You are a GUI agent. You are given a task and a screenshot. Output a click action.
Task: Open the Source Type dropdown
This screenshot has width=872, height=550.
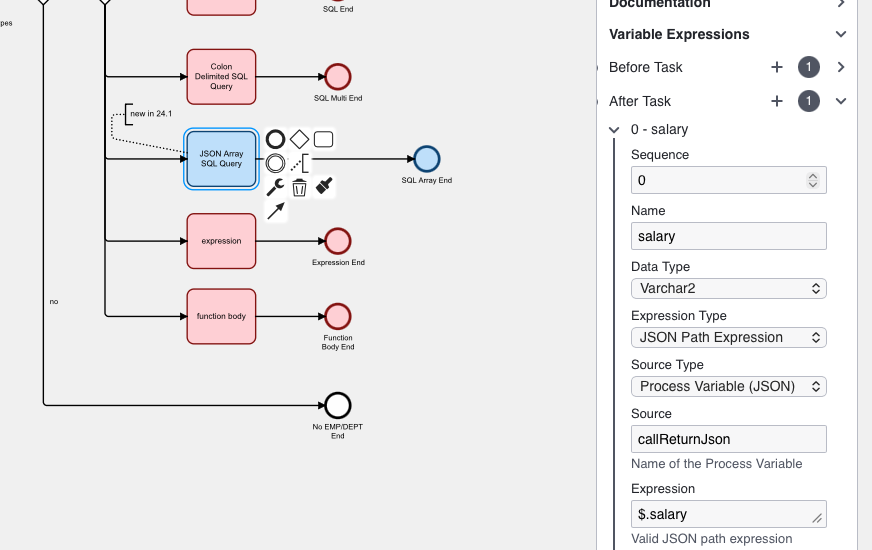(729, 387)
